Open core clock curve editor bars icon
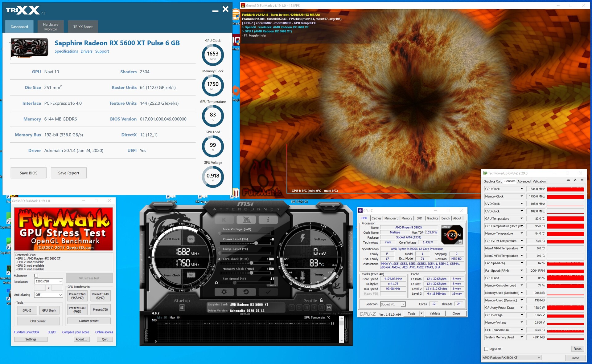 [219, 259]
